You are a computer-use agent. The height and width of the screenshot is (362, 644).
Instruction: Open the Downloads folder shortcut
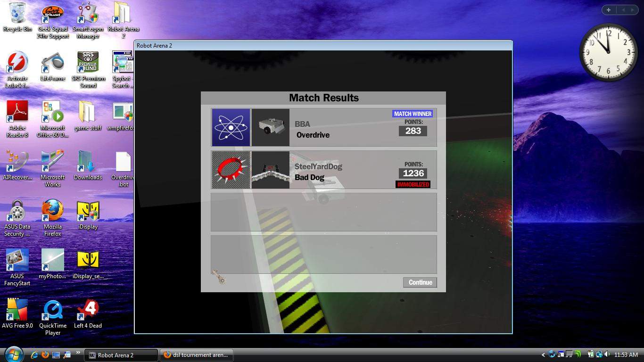tap(88, 162)
